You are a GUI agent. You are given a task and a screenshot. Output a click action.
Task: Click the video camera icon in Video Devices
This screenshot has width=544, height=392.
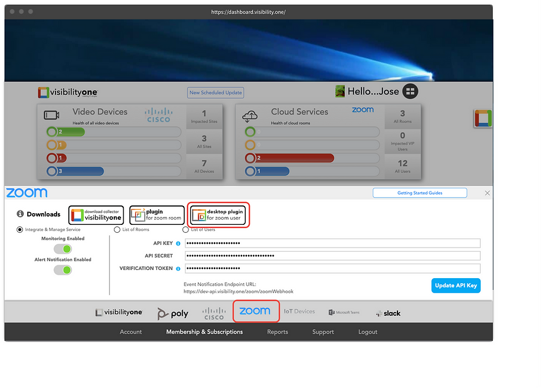click(x=51, y=115)
